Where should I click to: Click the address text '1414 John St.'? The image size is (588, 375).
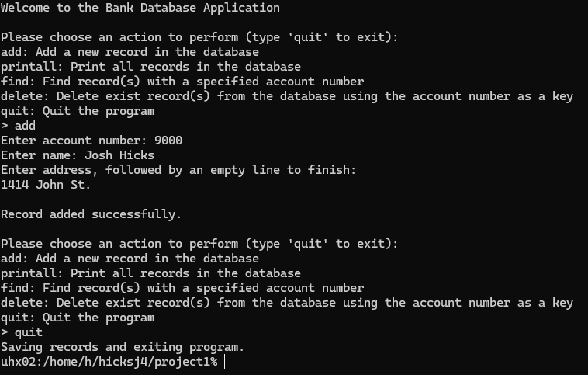point(46,185)
